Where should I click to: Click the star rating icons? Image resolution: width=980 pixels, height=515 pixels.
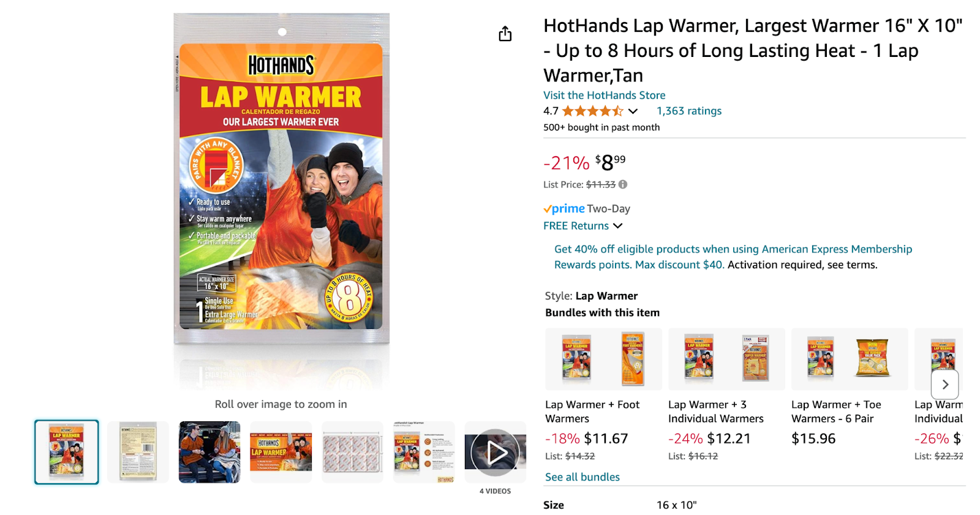point(592,111)
